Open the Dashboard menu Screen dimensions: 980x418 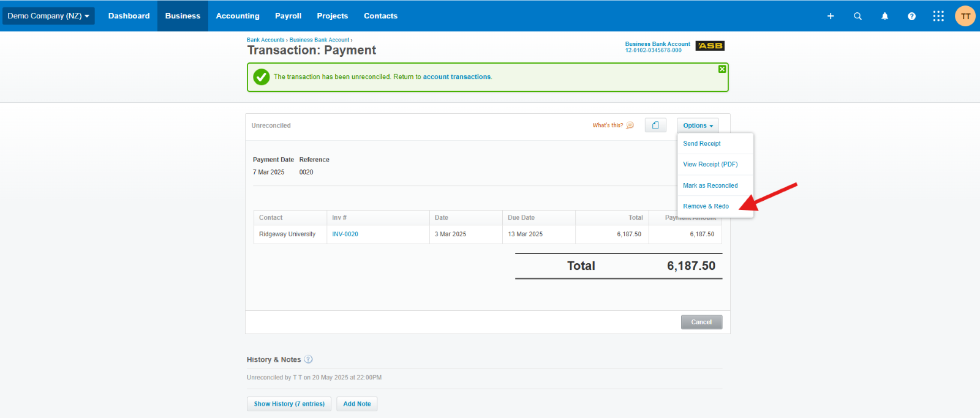coord(129,16)
